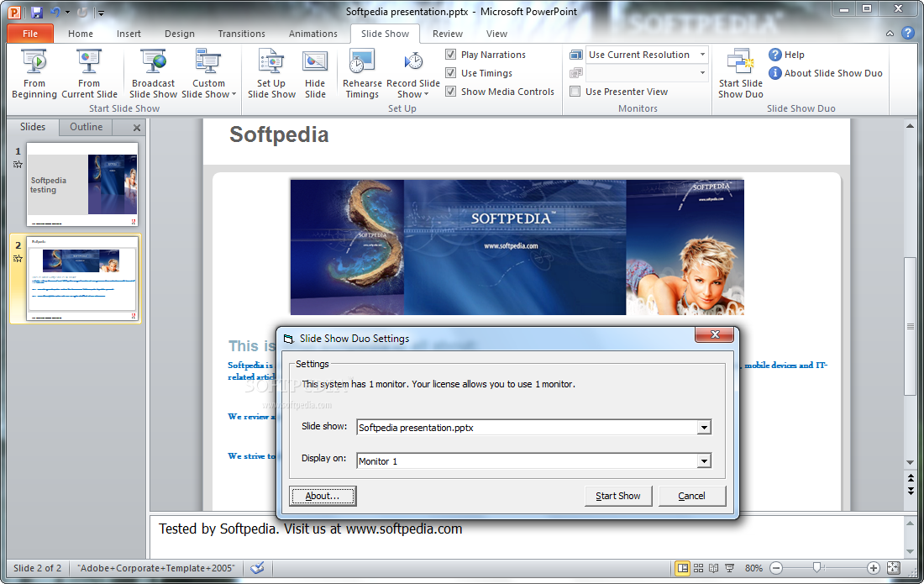Switch to Normal view in status bar

pos(682,568)
